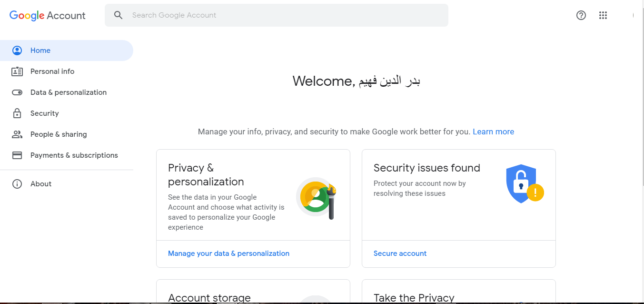Open Manage your data & personalization link
The image size is (644, 304).
click(x=228, y=253)
